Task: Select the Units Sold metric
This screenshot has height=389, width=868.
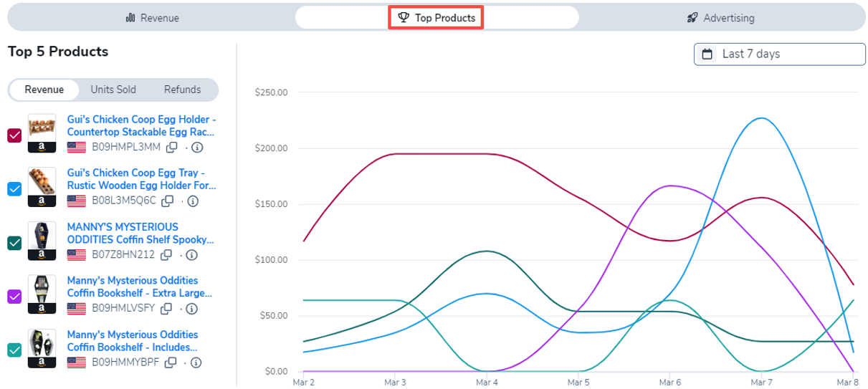Action: 113,90
